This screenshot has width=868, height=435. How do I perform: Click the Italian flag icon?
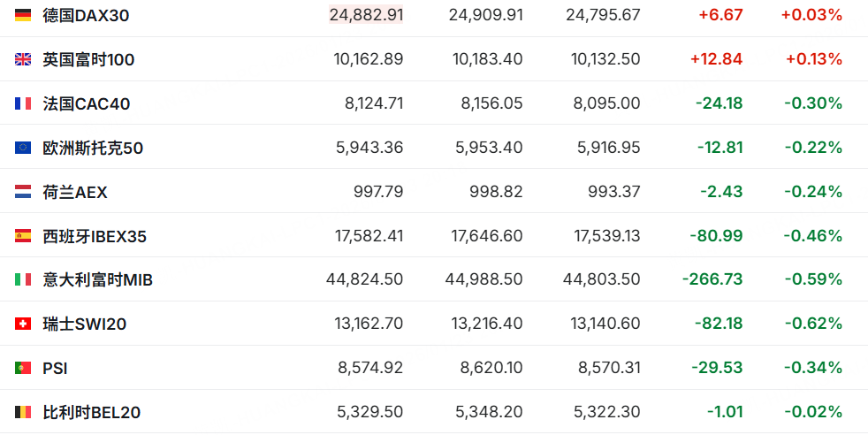click(23, 280)
